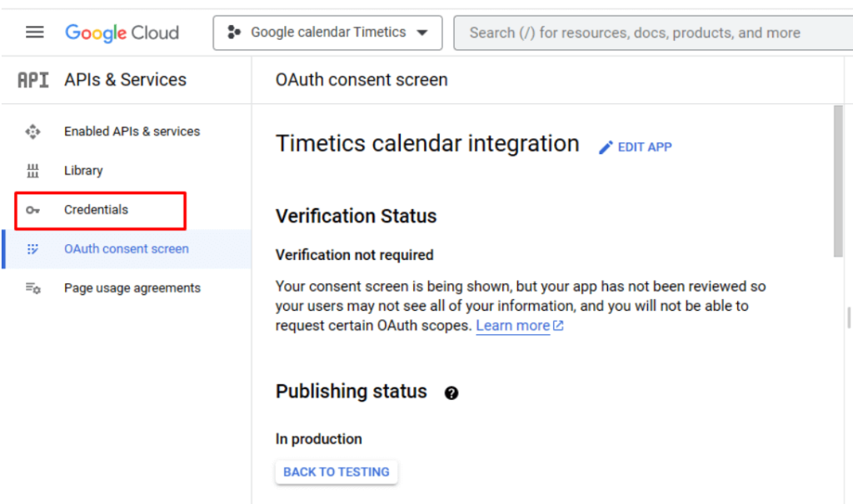Click the EDIT APP button
The height and width of the screenshot is (504, 853).
point(636,147)
